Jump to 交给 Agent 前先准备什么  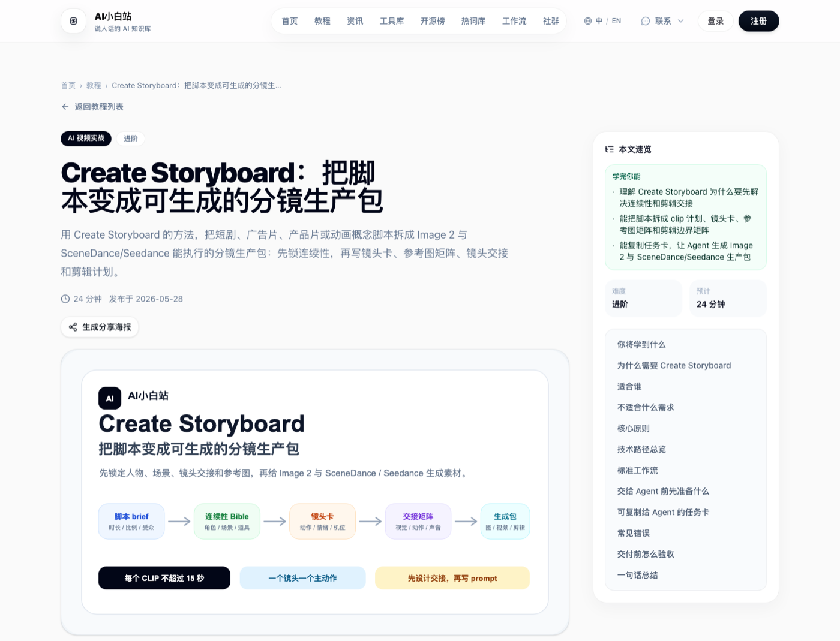click(x=663, y=492)
